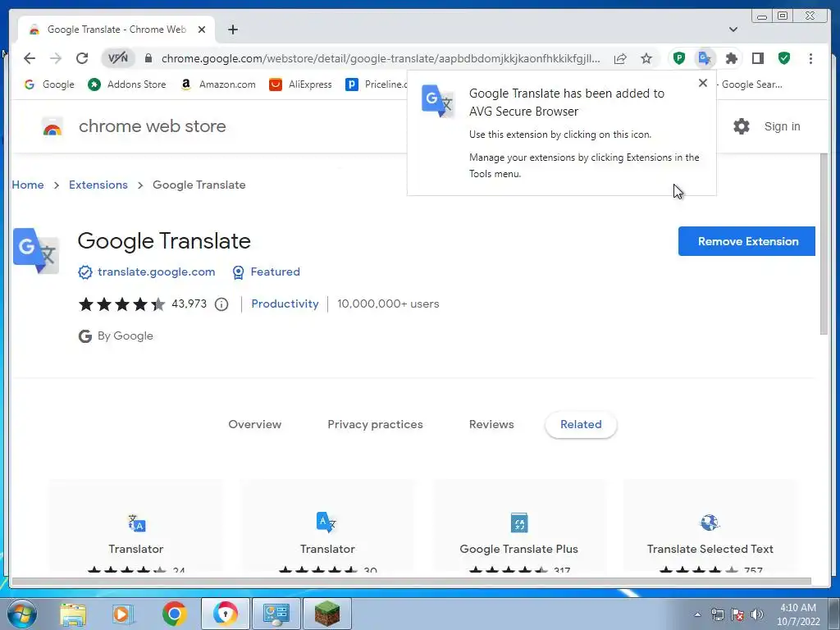Open a new tab with the plus button
The height and width of the screenshot is (630, 840).
(x=232, y=30)
